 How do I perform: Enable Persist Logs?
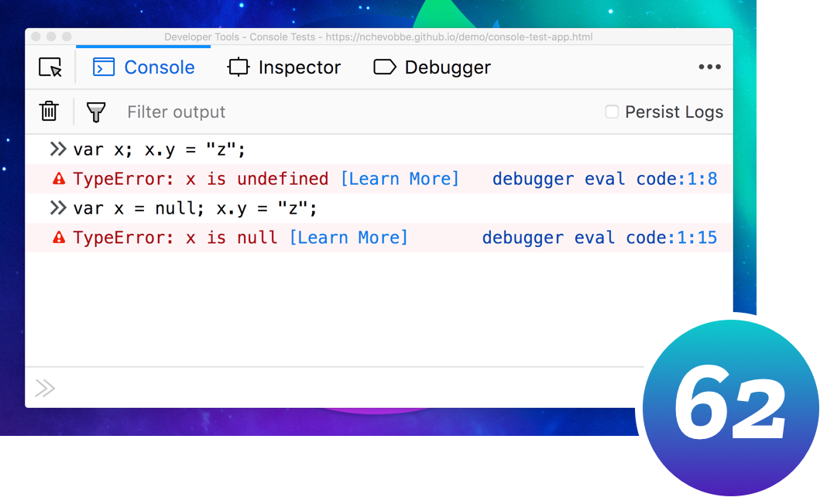coord(611,111)
